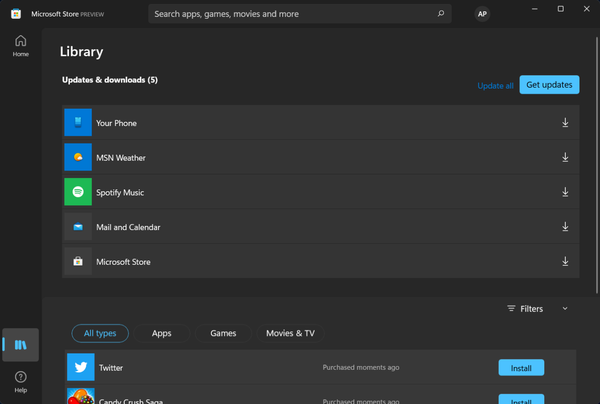Click the Your Phone app icon
Image resolution: width=600 pixels, height=404 pixels.
click(x=78, y=122)
